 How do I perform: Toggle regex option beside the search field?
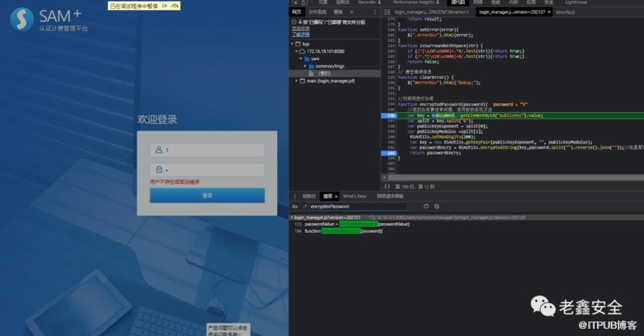(304, 206)
